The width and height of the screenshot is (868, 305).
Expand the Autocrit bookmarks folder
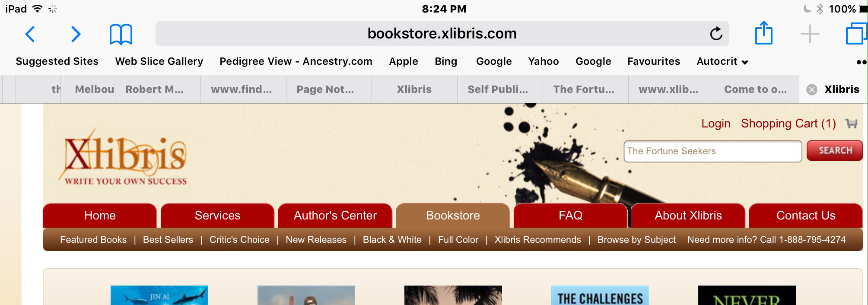pyautogui.click(x=722, y=61)
